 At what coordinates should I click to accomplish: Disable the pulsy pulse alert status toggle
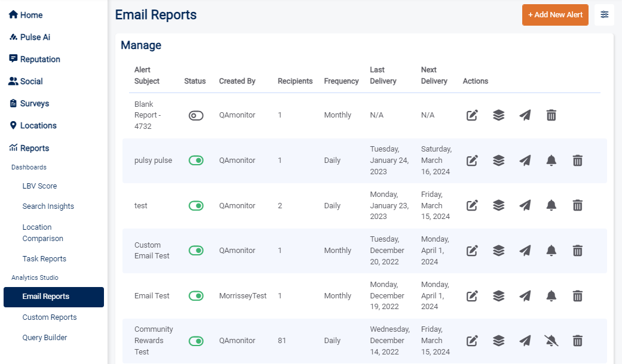coord(196,160)
